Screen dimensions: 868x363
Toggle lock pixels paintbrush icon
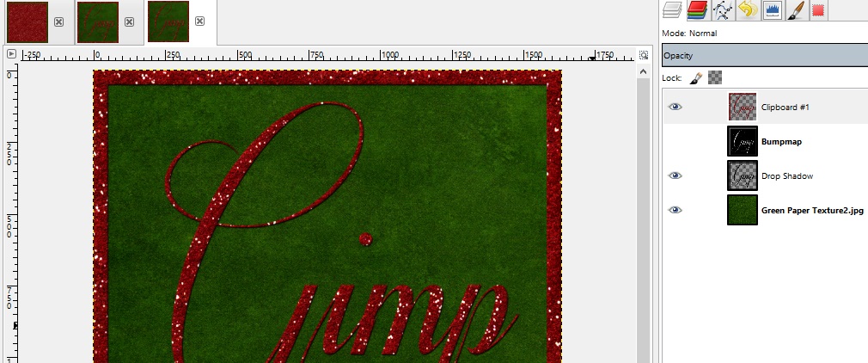(696, 78)
